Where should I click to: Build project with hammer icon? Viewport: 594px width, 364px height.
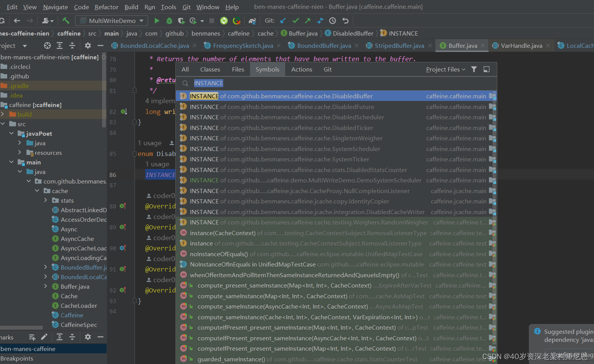coord(66,21)
